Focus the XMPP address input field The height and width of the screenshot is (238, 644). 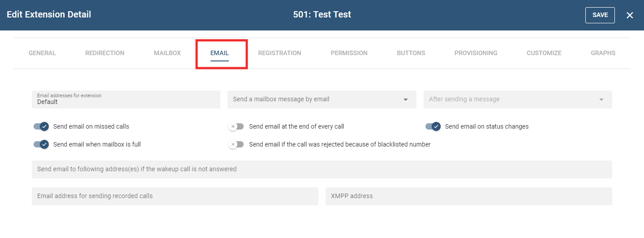[468, 196]
